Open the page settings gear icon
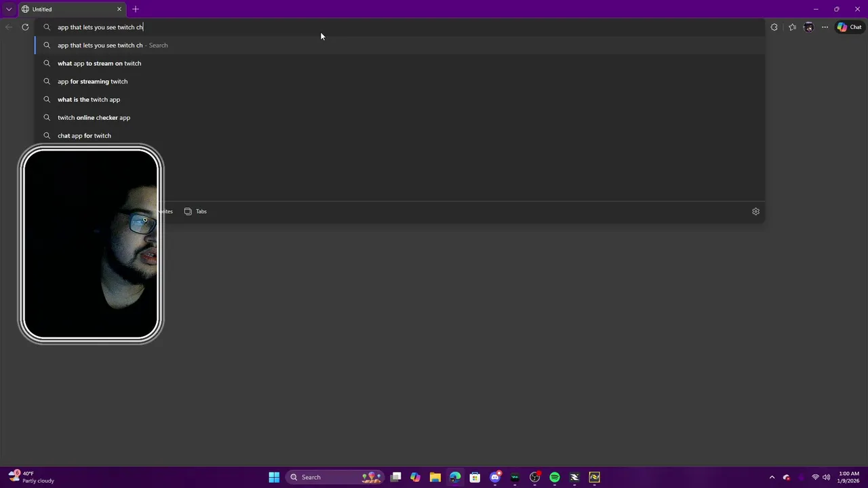Viewport: 868px width, 488px height. pos(755,211)
